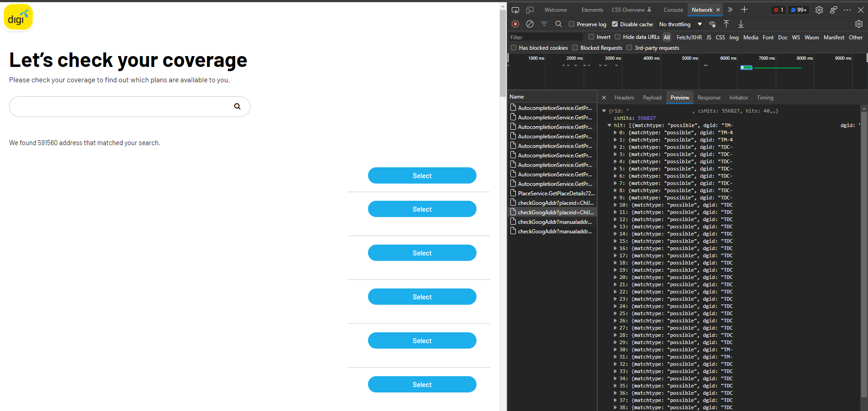Click the page vertical scrollbar thumb
Image resolution: width=868 pixels, height=411 pixels.
(x=503, y=54)
